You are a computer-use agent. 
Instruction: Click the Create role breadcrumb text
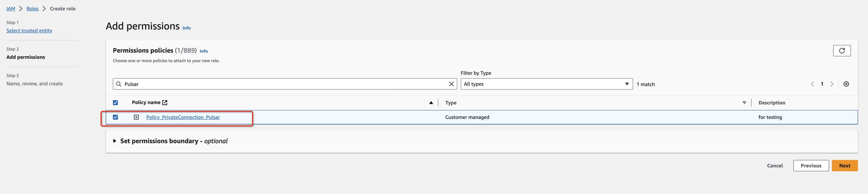[62, 8]
